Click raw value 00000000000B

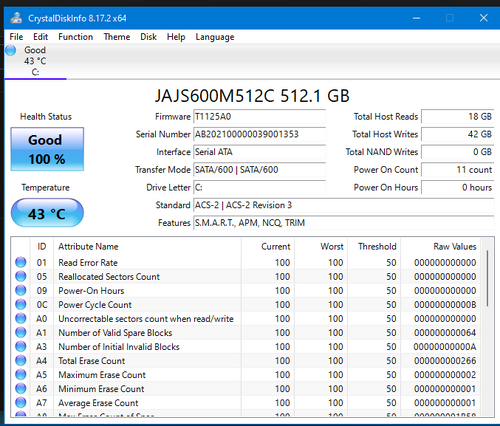(445, 305)
